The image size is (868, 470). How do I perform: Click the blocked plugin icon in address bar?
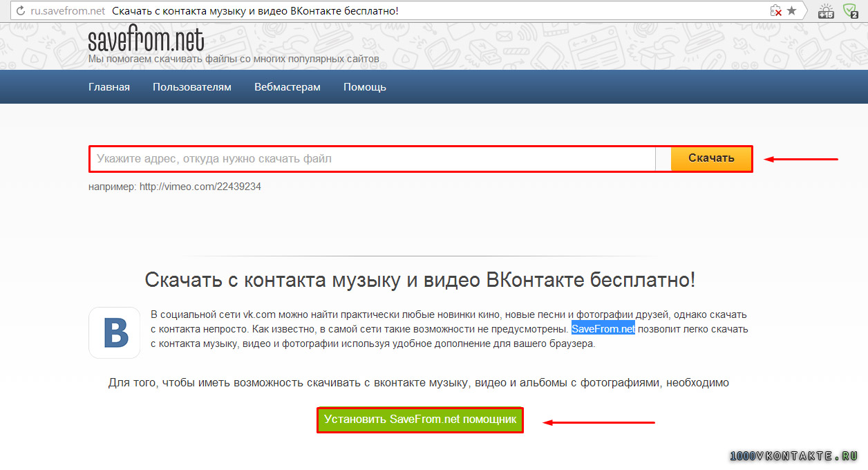tap(777, 11)
